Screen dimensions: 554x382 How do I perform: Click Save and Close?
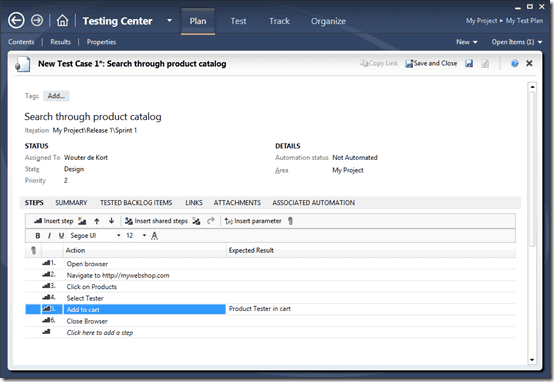coord(431,64)
